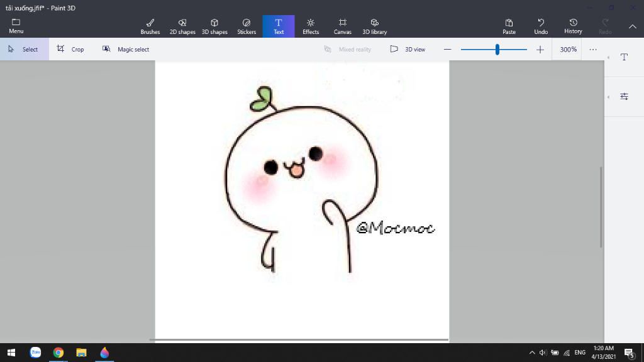Open the Wi-Fi network settings

tap(567, 353)
